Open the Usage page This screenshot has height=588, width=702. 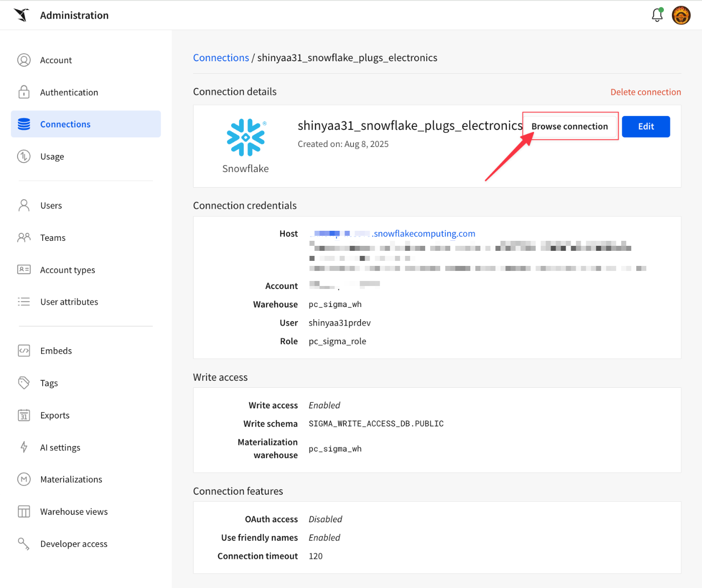pos(86,157)
